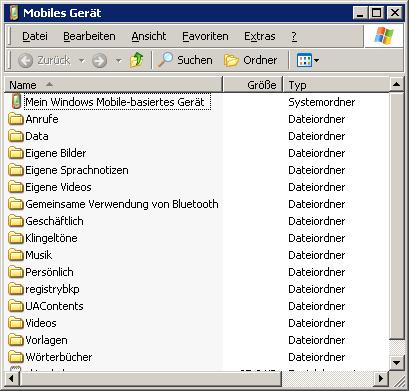Open the view mode dropdown button
This screenshot has height=391, width=409.
[308, 60]
